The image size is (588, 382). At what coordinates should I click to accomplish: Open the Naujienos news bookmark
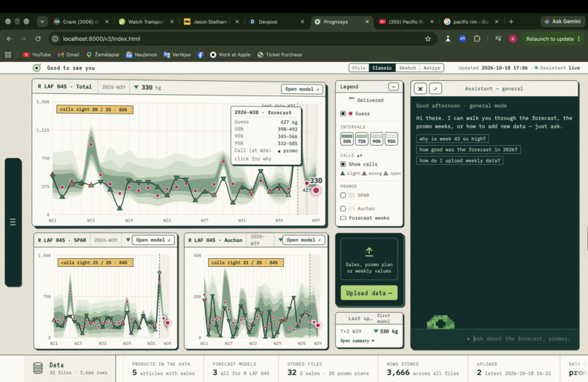click(142, 55)
